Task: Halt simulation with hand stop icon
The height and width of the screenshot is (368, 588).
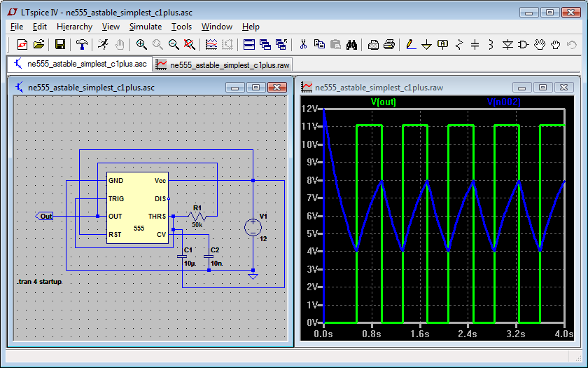Action: [x=119, y=45]
